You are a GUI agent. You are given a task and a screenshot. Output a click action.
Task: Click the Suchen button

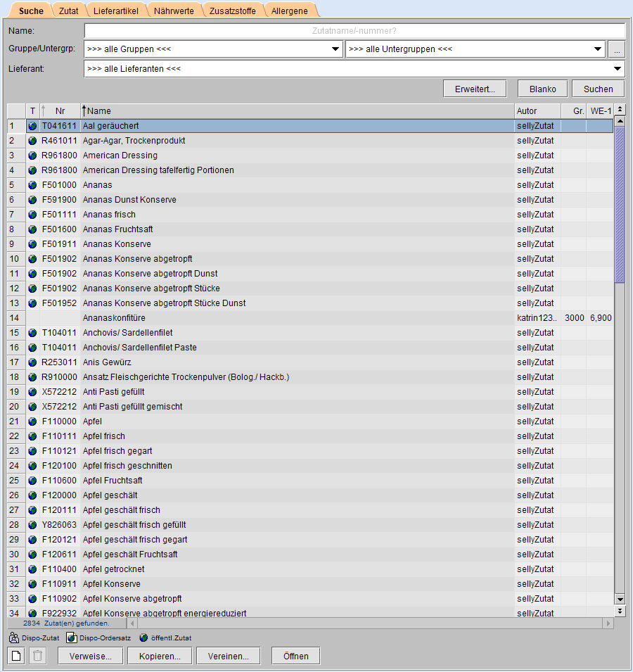coord(598,89)
